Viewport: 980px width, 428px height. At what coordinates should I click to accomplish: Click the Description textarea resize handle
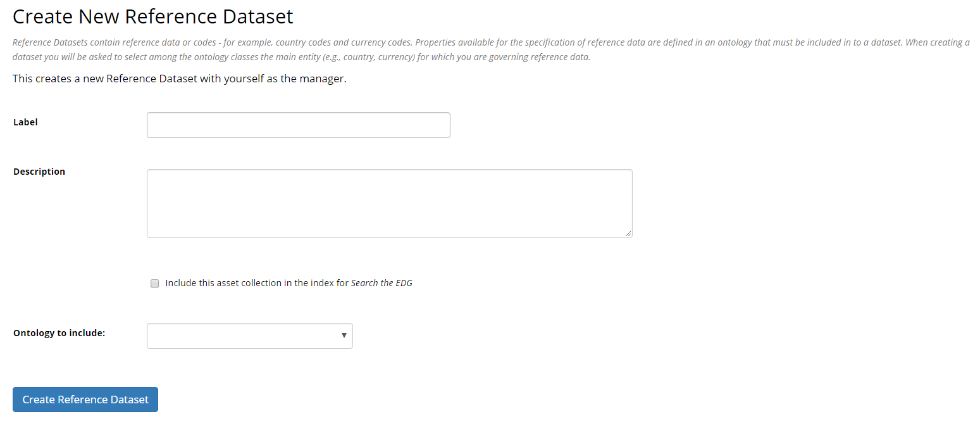[x=629, y=234]
